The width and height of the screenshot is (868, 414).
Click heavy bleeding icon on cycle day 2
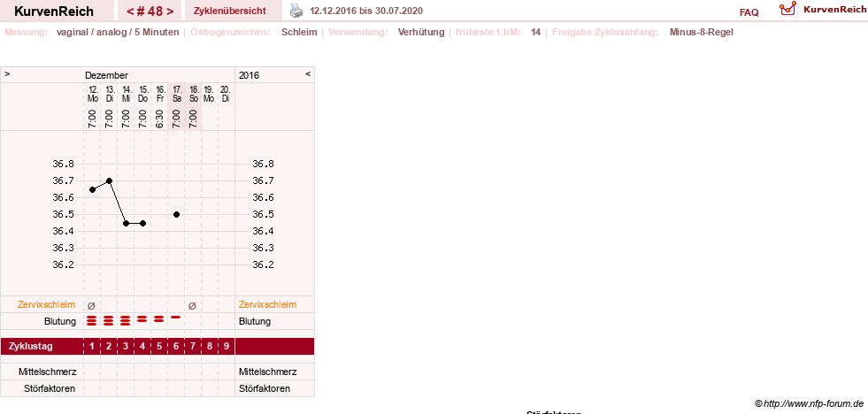coord(109,320)
